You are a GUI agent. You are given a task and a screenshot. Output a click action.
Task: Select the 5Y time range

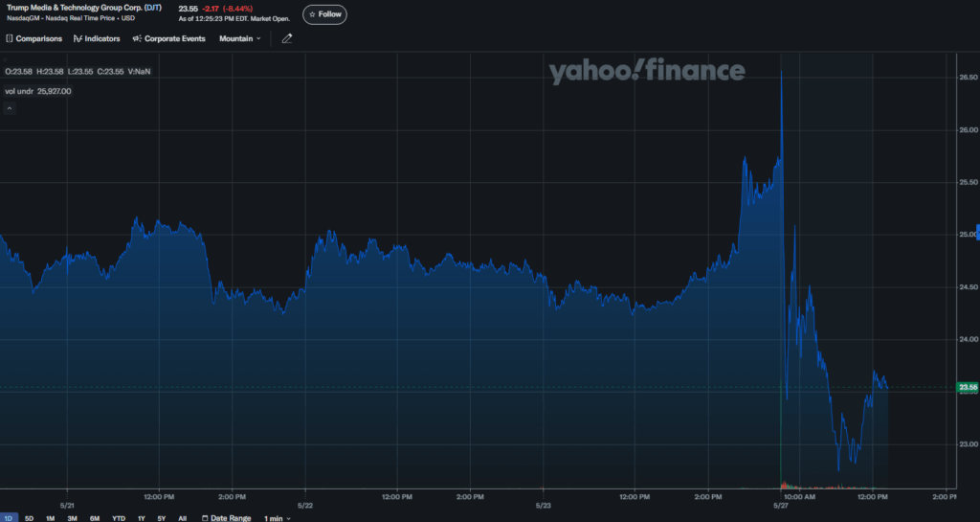coord(162,517)
